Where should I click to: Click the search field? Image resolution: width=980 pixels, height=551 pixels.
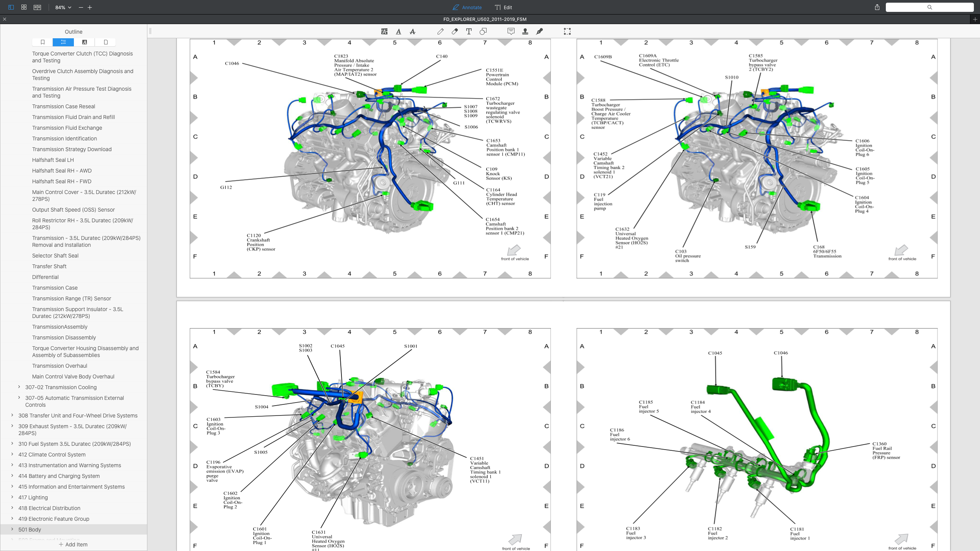[x=929, y=7]
